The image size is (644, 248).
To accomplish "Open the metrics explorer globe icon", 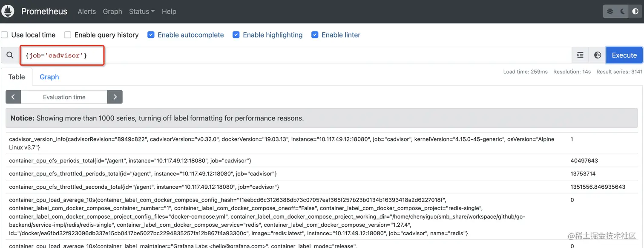I will click(x=598, y=55).
